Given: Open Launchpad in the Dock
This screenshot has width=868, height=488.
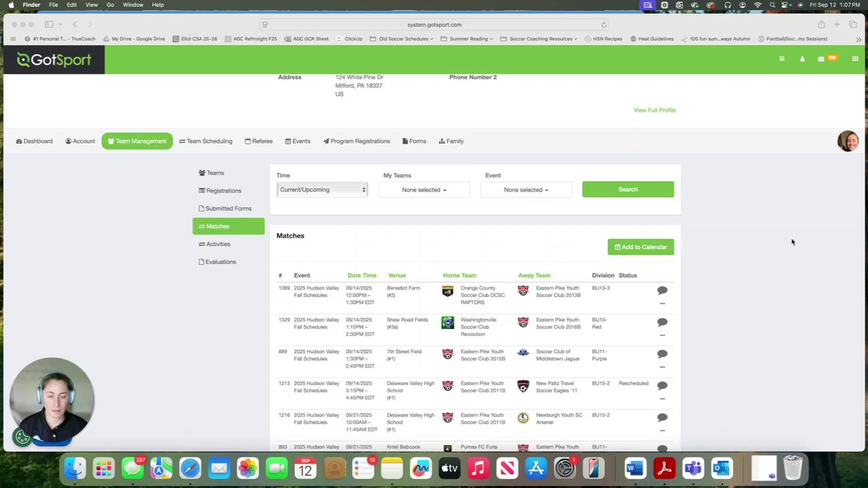Looking at the screenshot, I should coord(104,468).
